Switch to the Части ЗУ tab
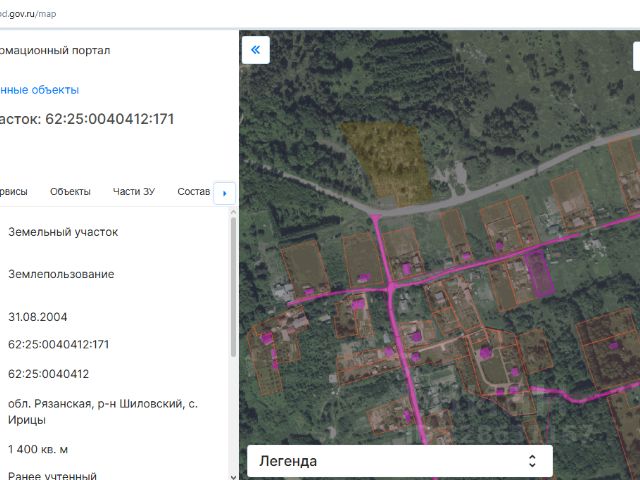 pos(134,191)
